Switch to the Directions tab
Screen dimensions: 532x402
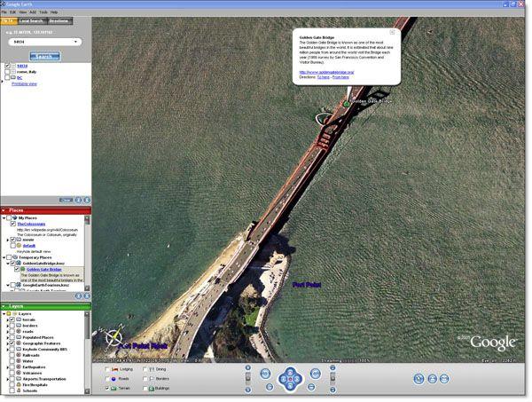tap(59, 21)
